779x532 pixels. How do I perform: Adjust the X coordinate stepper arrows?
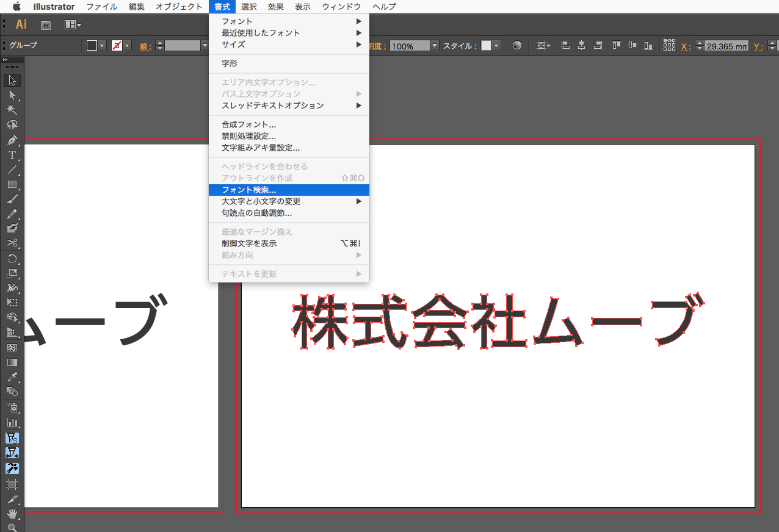click(700, 46)
